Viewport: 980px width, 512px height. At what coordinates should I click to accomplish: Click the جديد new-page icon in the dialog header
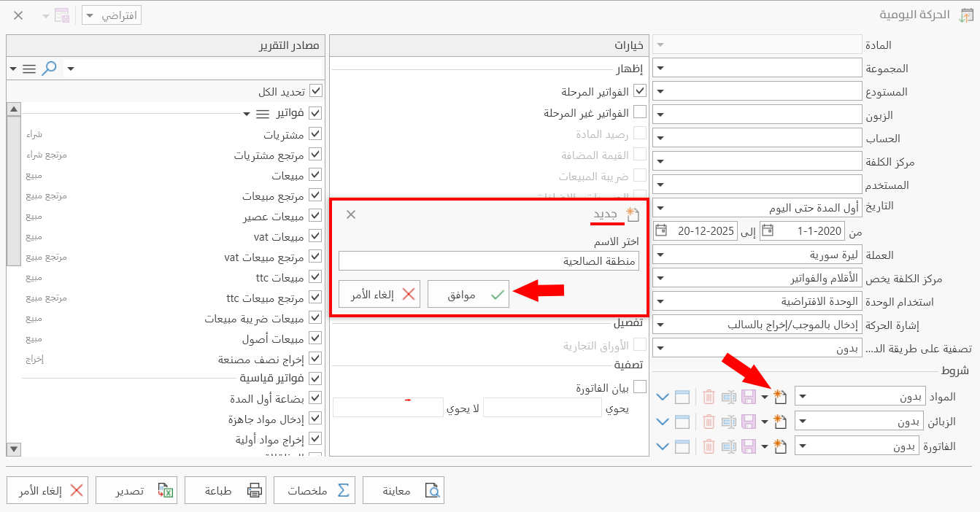pyautogui.click(x=633, y=214)
